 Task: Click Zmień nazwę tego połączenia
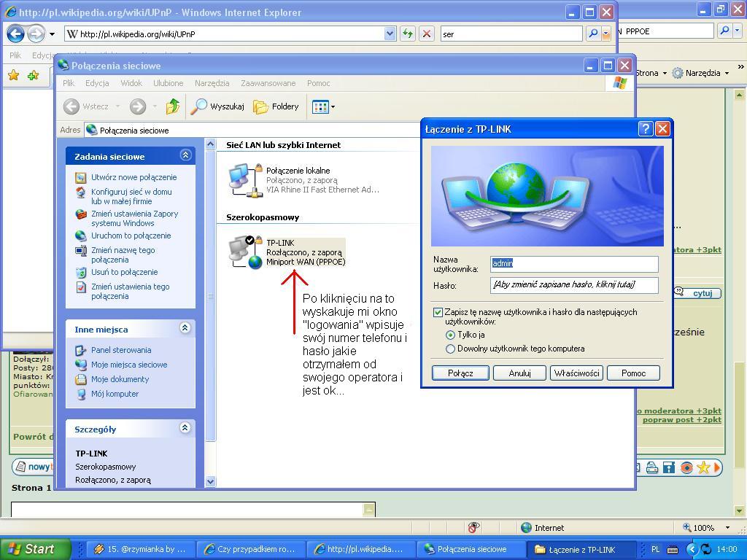coord(123,254)
